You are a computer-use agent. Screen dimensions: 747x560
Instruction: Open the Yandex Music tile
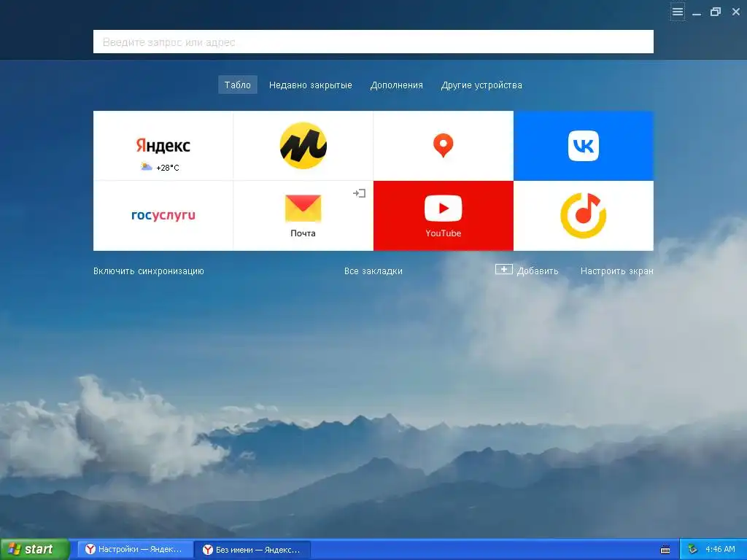coord(584,216)
